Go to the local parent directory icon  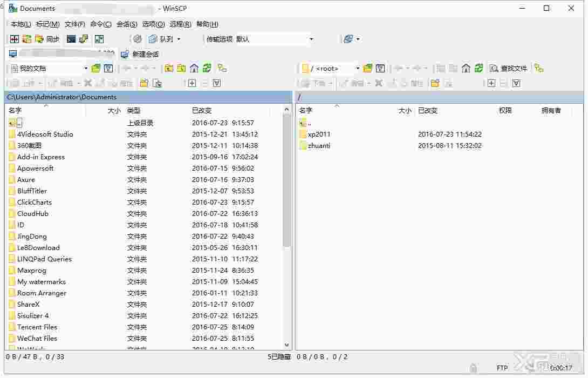(x=169, y=69)
